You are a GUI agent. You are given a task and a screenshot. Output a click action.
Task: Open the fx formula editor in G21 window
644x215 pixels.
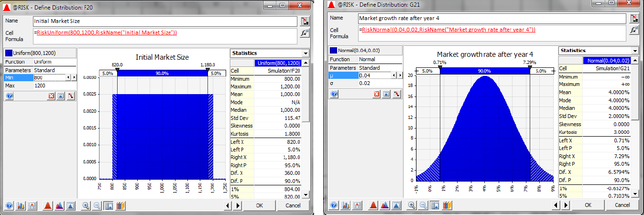(x=634, y=30)
